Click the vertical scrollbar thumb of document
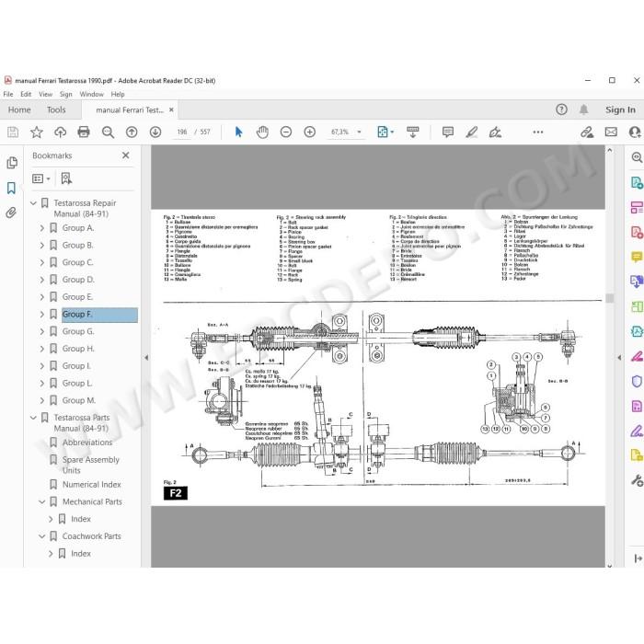 (x=609, y=298)
